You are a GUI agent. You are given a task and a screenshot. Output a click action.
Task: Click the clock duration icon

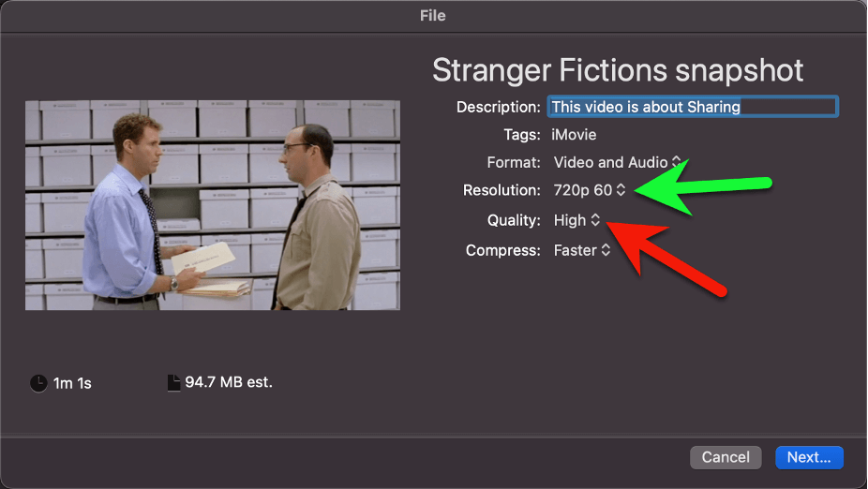pos(38,383)
